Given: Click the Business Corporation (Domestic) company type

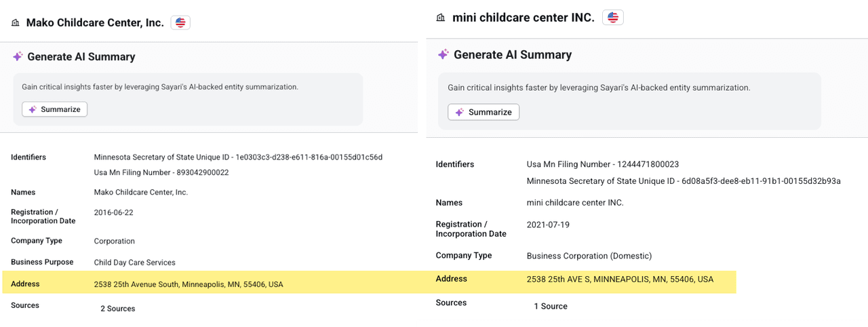Looking at the screenshot, I should pyautogui.click(x=589, y=256).
